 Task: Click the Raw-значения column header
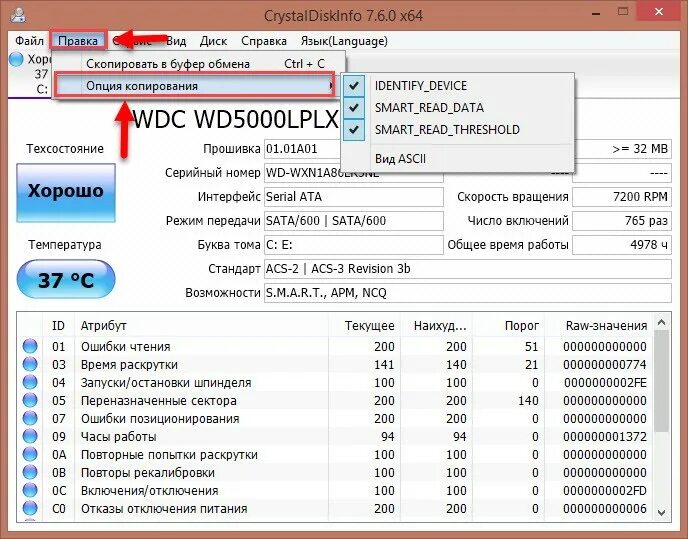598,325
